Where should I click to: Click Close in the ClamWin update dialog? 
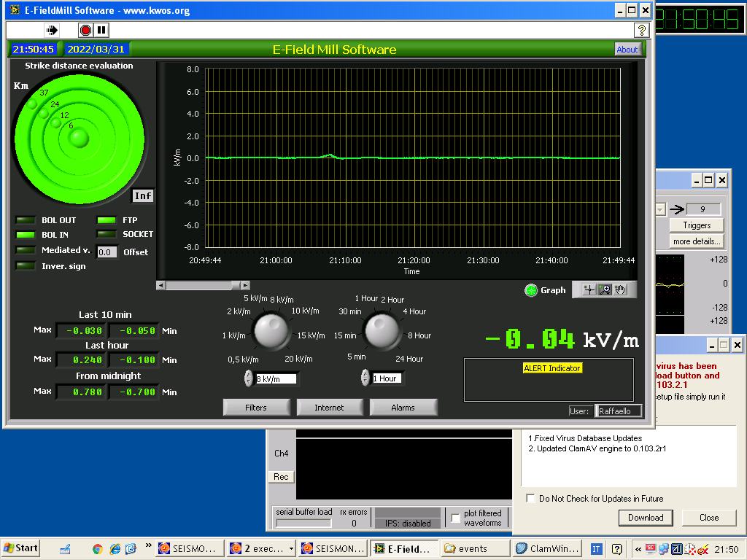coord(709,518)
